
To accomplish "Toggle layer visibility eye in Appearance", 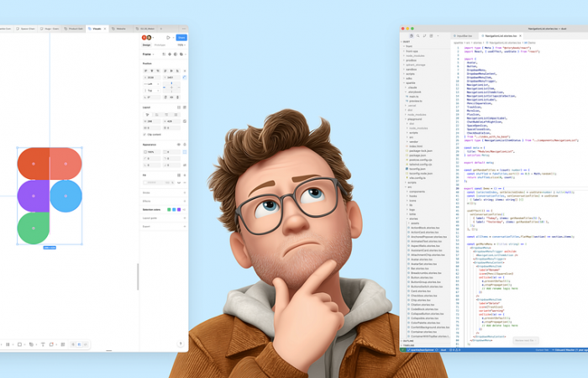I will click(x=177, y=144).
